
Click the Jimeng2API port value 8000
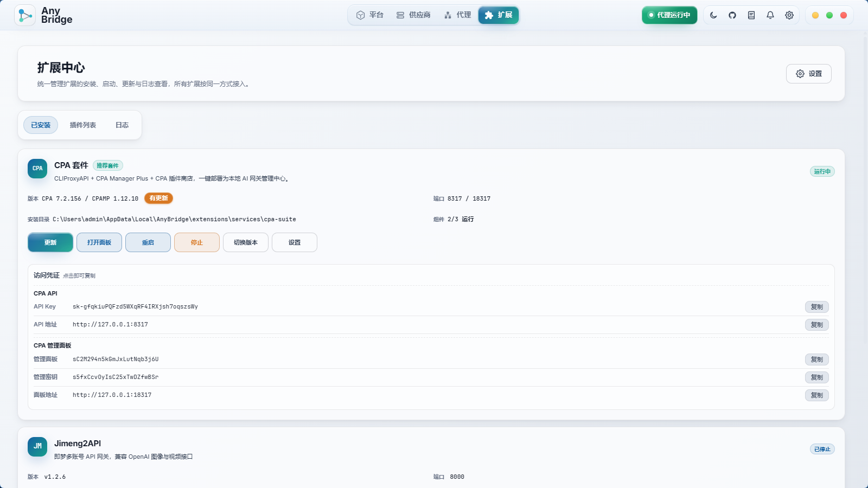[457, 477]
